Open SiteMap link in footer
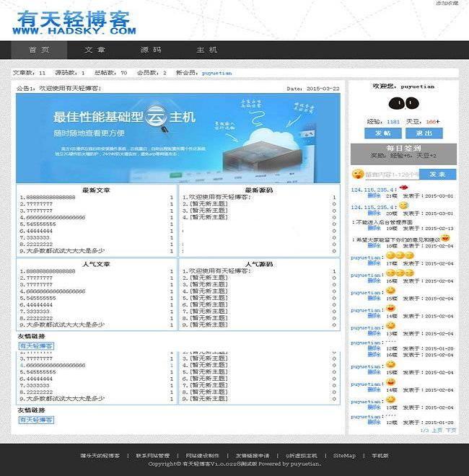 click(x=344, y=456)
